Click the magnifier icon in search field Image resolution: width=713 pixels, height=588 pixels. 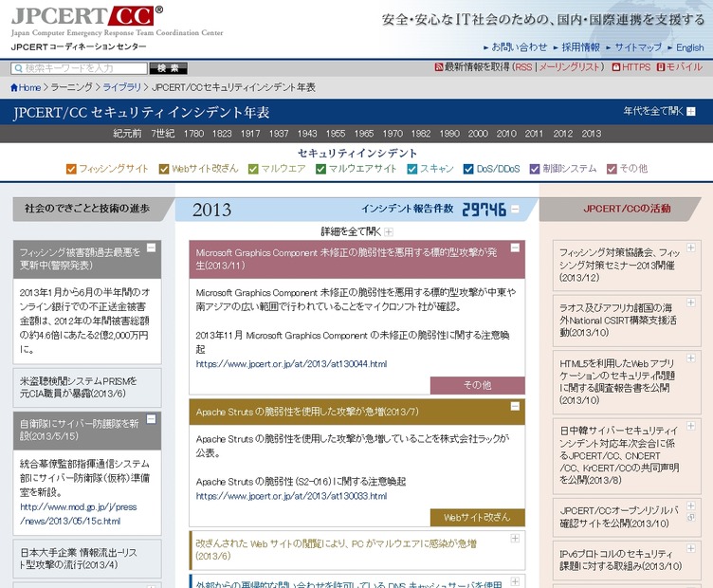pos(19,68)
